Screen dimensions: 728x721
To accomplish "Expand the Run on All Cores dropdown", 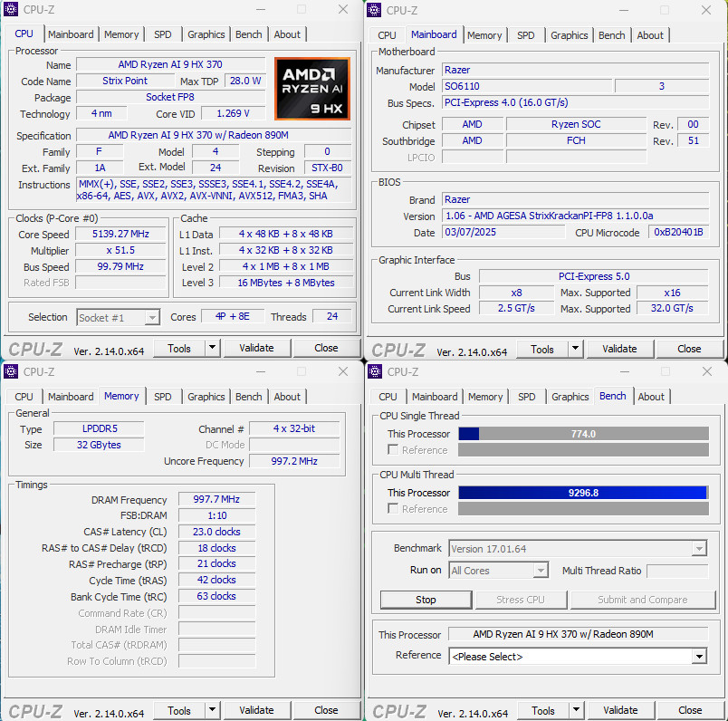I will tap(541, 571).
